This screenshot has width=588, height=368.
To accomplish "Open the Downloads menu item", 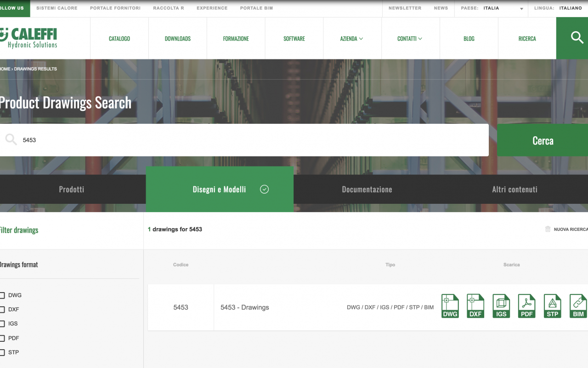I will pos(178,39).
